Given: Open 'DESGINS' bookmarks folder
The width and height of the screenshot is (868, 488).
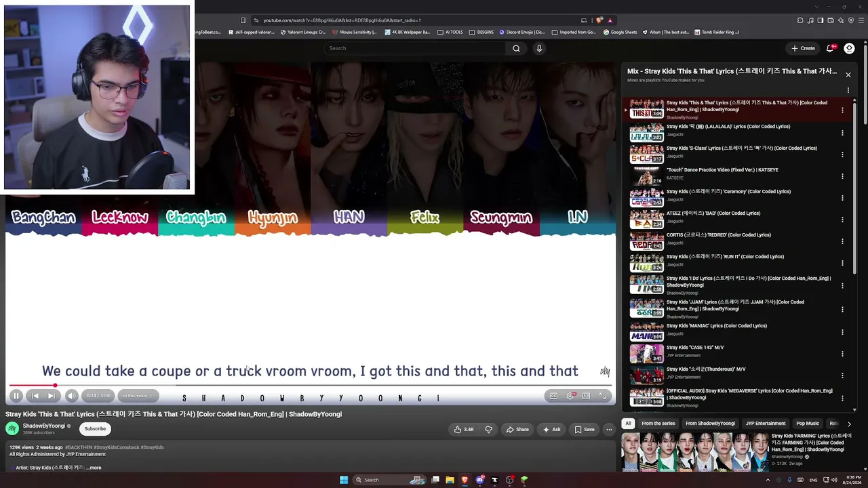Looking at the screenshot, I should (481, 32).
